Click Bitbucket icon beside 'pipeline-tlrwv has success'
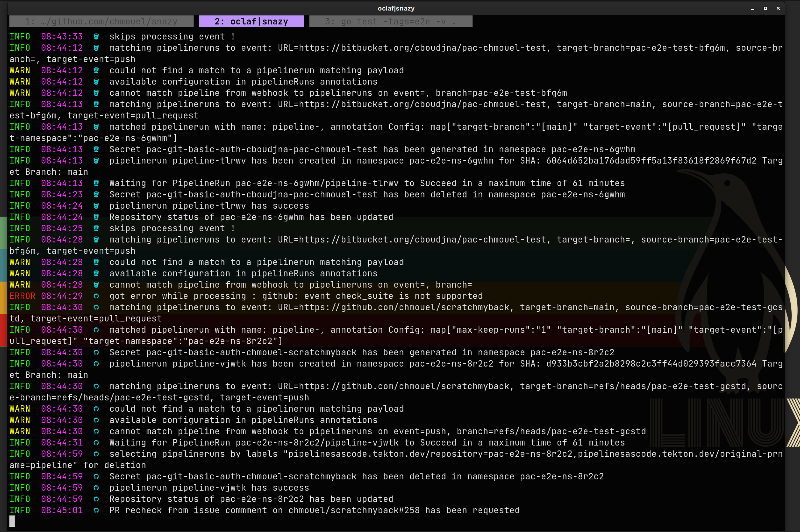The width and height of the screenshot is (800, 532). [96, 206]
